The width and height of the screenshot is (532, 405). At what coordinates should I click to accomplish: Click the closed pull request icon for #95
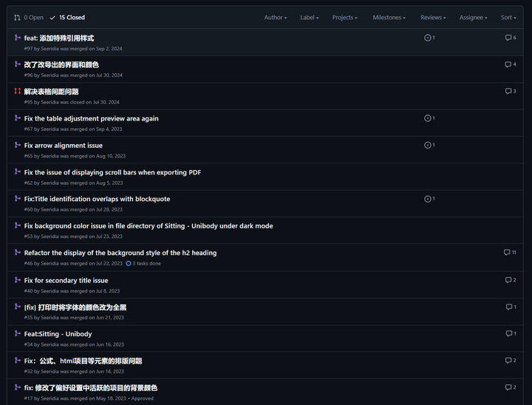(18, 91)
